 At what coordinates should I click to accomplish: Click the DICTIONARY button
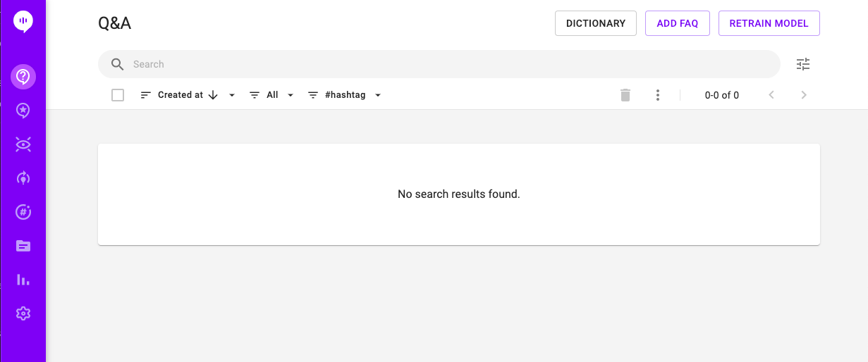(x=596, y=23)
